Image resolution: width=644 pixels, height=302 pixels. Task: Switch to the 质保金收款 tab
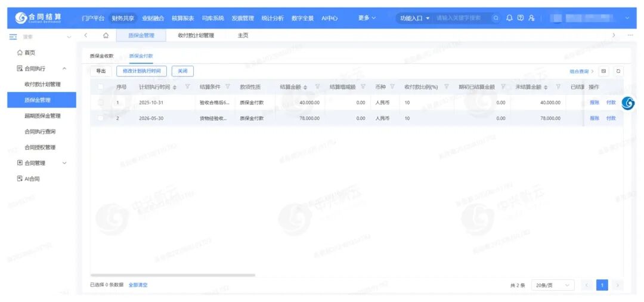pyautogui.click(x=101, y=56)
